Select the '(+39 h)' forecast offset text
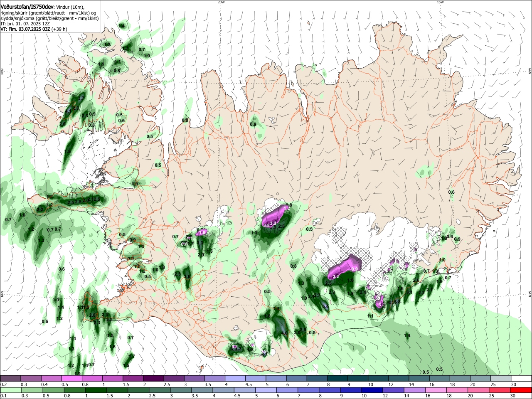Image resolution: width=532 pixels, height=399 pixels. tap(59, 29)
